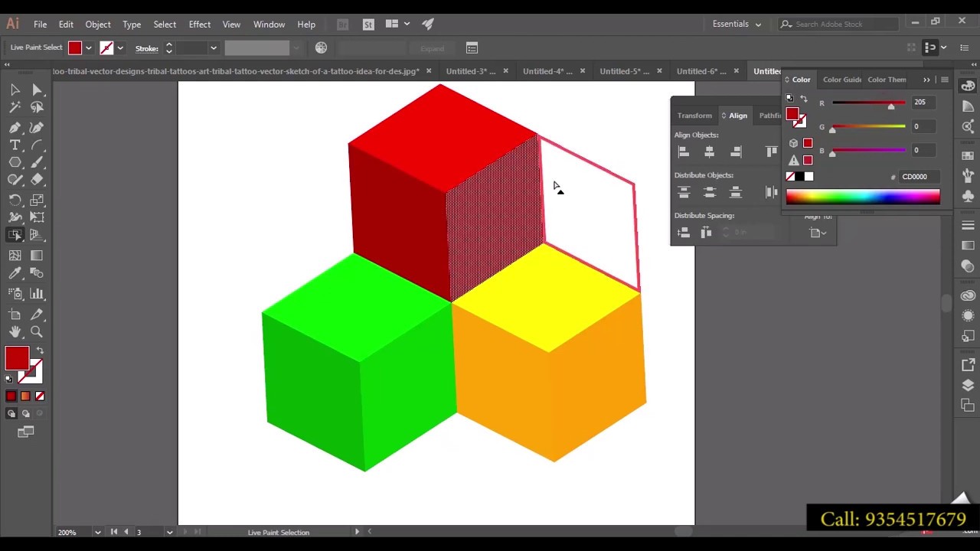Expand the Align To options dropdown
This screenshot has height=551, width=980.
[x=818, y=233]
